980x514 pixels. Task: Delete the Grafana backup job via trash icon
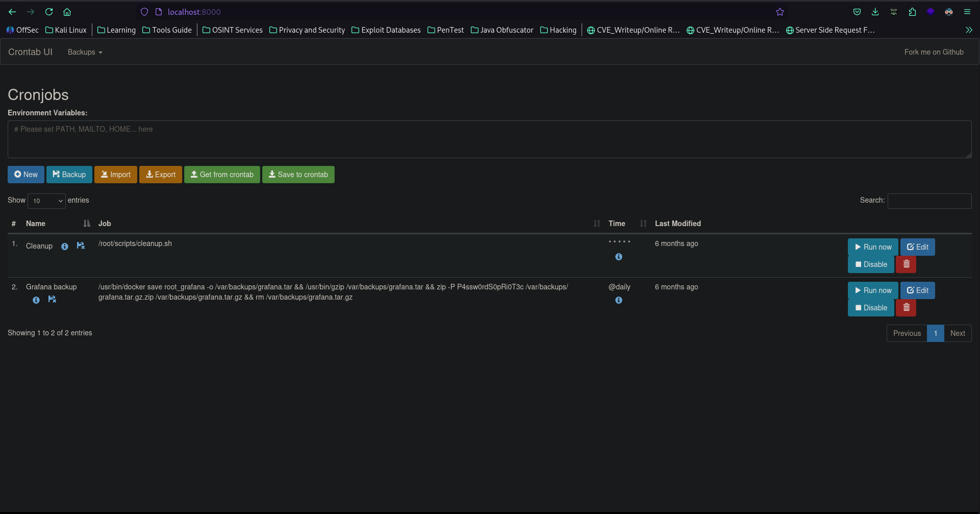pyautogui.click(x=906, y=308)
